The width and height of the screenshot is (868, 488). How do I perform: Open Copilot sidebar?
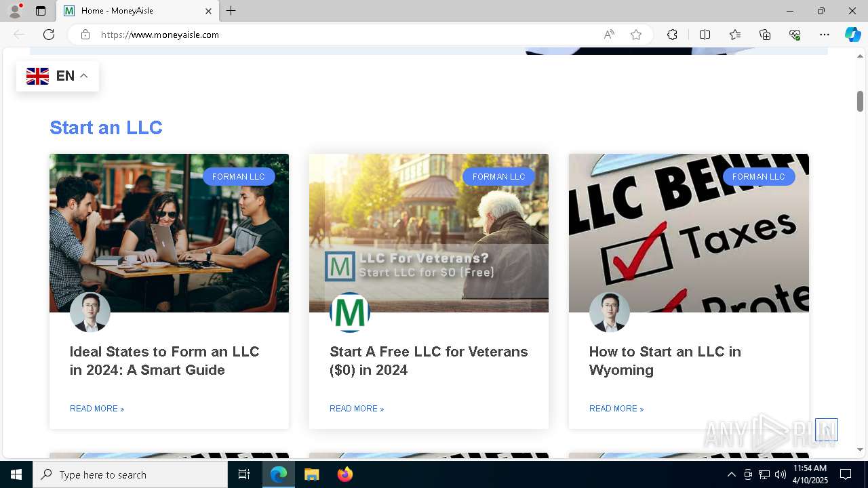pos(852,35)
